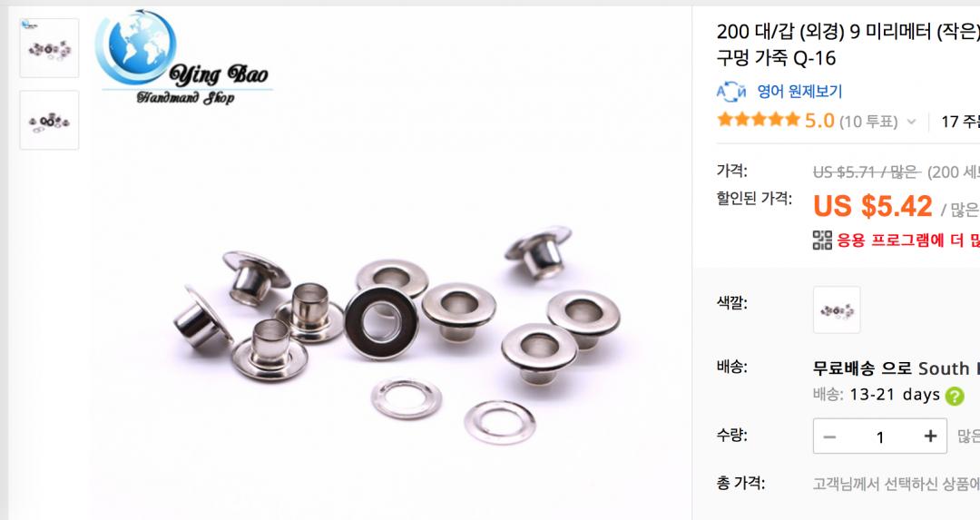
Task: Click the translation icon beside 영어 원제보기
Action: coord(730,92)
